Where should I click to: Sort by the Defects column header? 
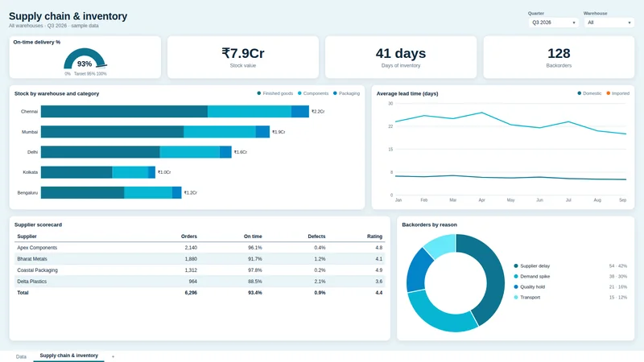(x=316, y=237)
